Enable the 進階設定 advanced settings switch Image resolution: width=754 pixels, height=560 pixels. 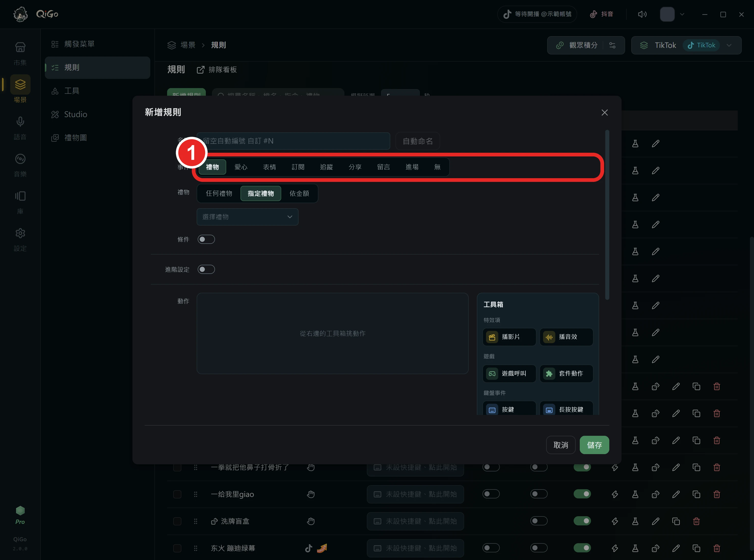coord(206,270)
